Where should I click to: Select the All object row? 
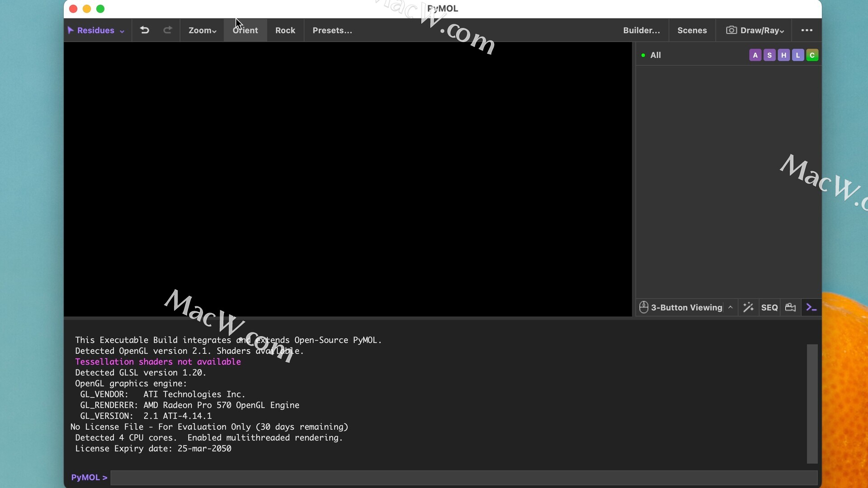click(x=728, y=55)
